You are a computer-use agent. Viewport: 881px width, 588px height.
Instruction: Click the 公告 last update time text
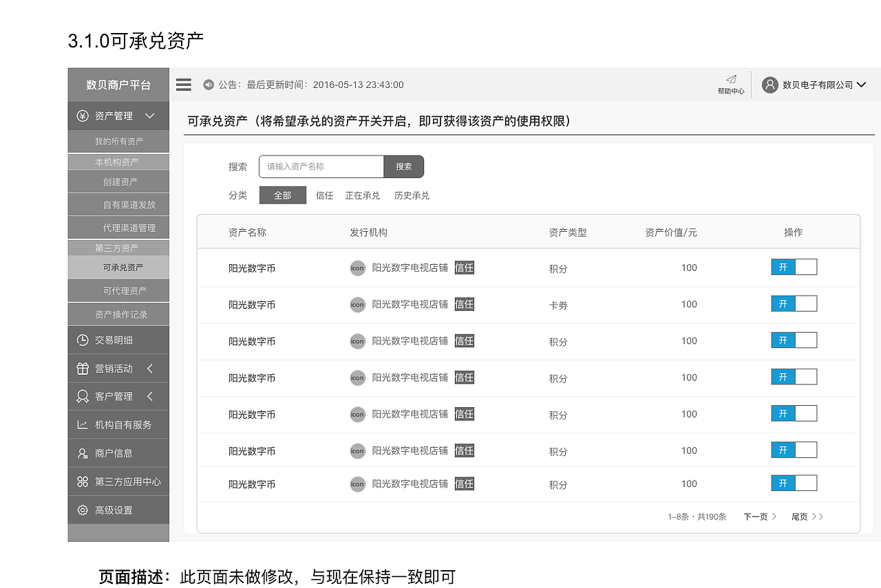(x=311, y=85)
